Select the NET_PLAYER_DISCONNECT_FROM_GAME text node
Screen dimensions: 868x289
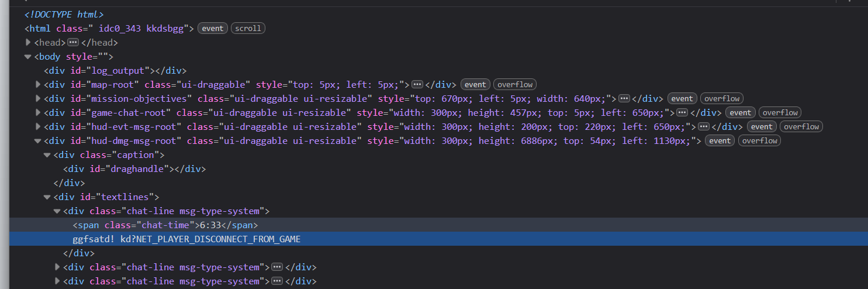[186, 239]
